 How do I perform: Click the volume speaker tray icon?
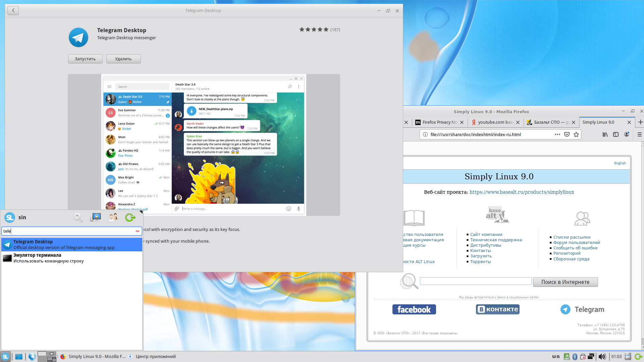[602, 357]
